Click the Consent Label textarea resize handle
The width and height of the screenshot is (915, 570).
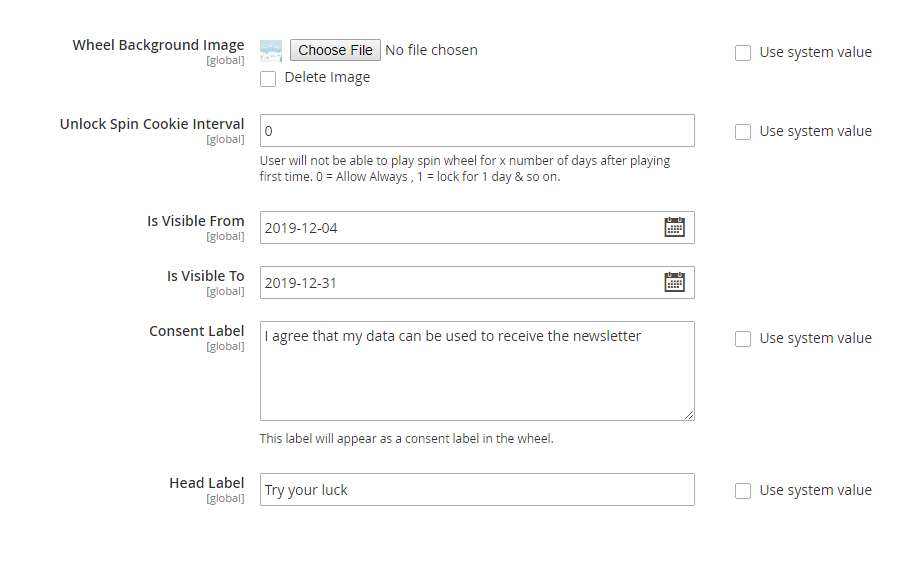(688, 414)
